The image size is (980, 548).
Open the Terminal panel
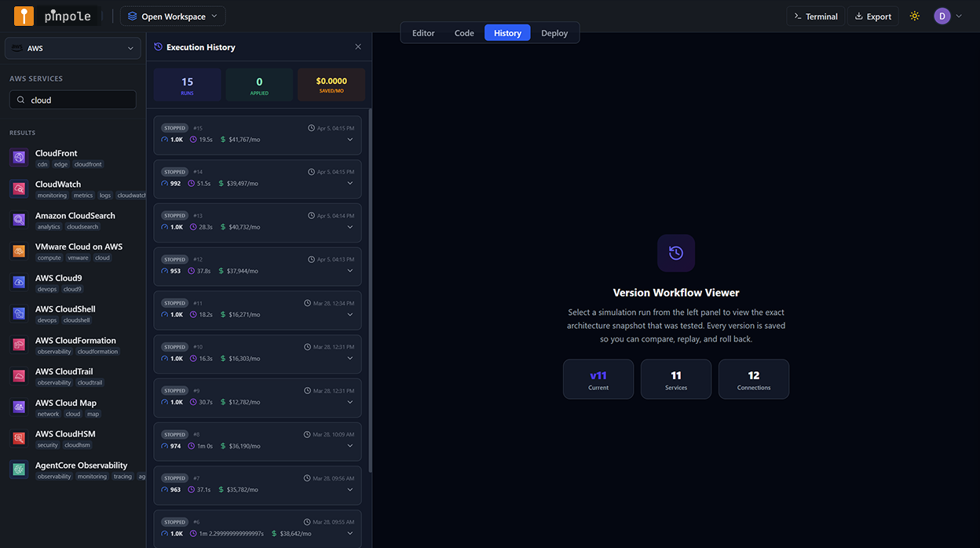pyautogui.click(x=815, y=15)
